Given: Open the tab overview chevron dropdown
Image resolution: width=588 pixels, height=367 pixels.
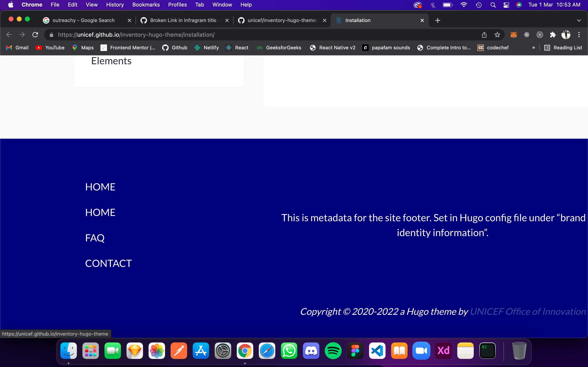Looking at the screenshot, I should [579, 20].
